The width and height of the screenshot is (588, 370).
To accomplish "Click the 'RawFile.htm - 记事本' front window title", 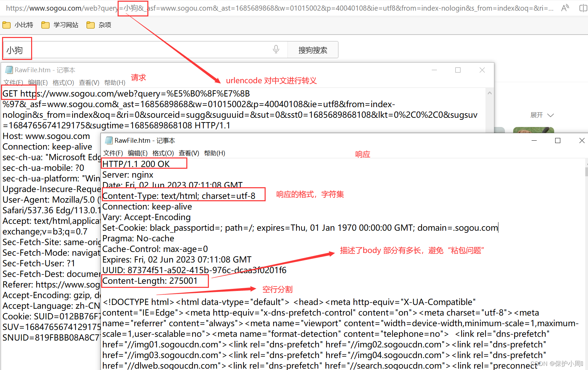I will click(x=145, y=141).
